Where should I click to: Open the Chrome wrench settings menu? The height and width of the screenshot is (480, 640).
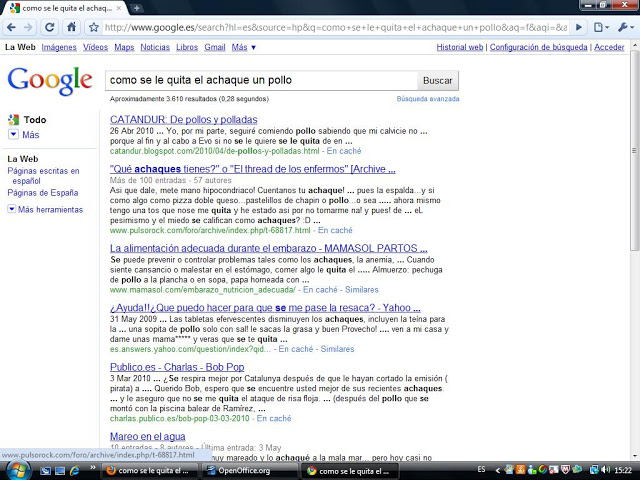[626, 27]
